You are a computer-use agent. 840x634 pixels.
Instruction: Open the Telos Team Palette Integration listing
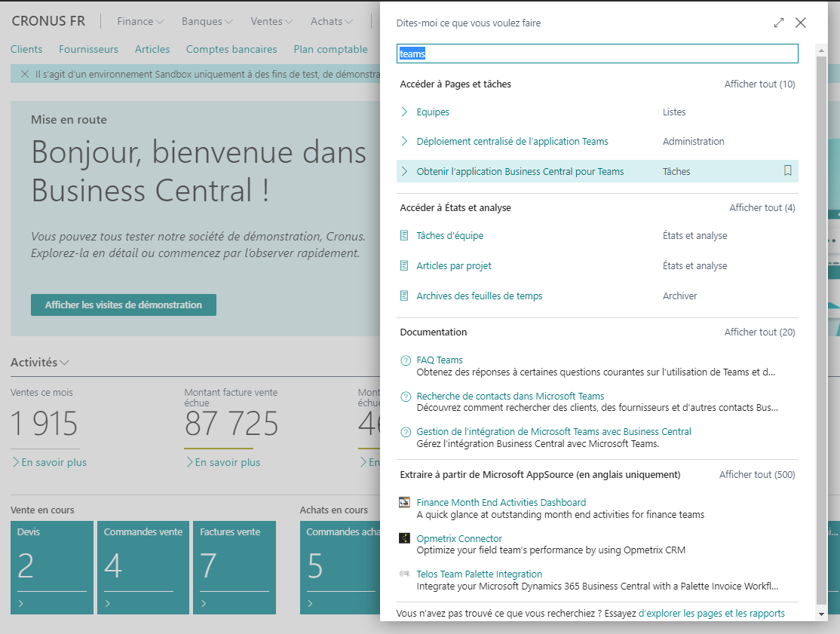[480, 574]
